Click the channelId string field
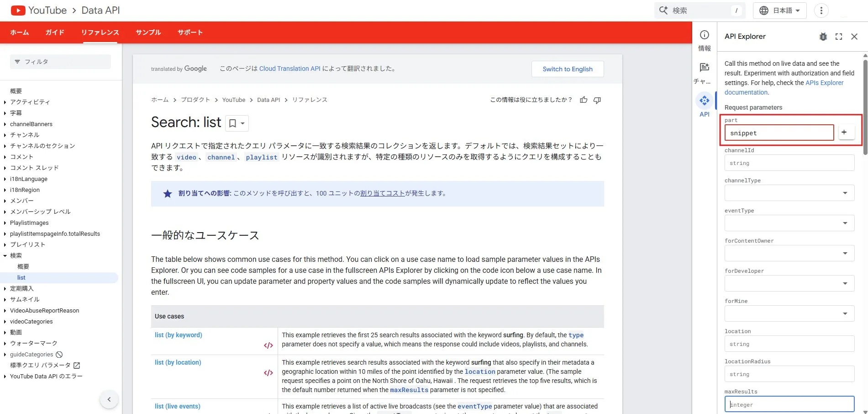868x414 pixels. [x=789, y=163]
